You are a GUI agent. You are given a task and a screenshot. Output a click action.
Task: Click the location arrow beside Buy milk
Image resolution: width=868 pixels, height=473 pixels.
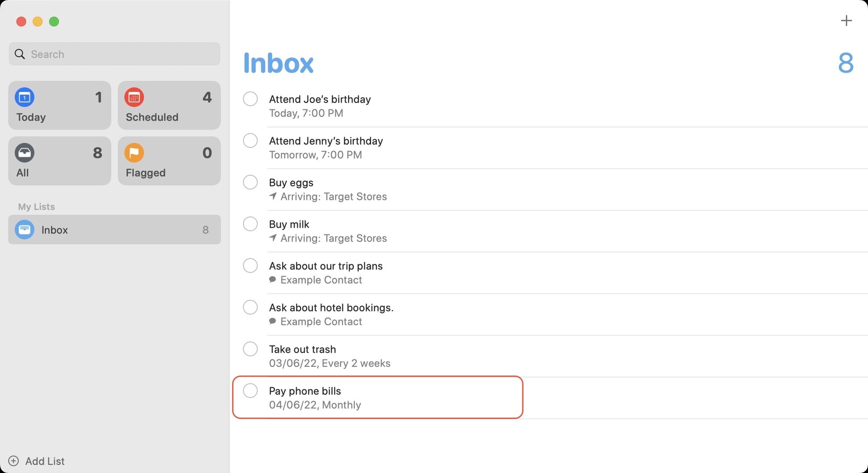273,238
